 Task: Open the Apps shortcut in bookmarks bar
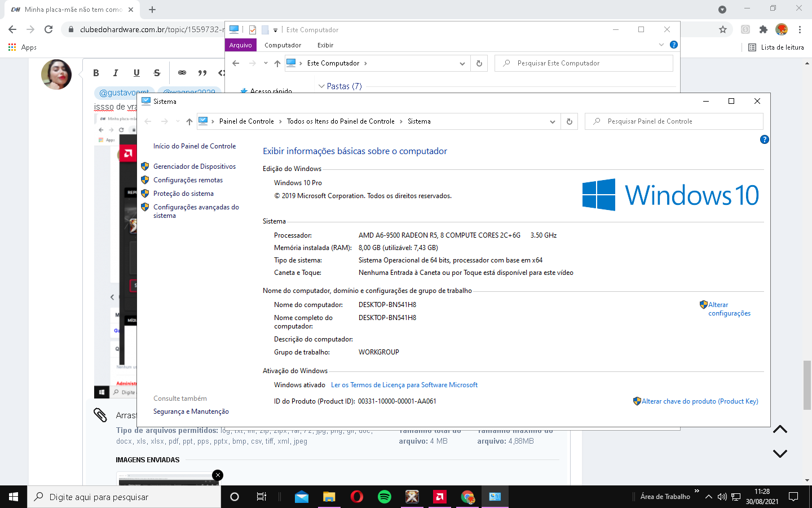pos(23,47)
